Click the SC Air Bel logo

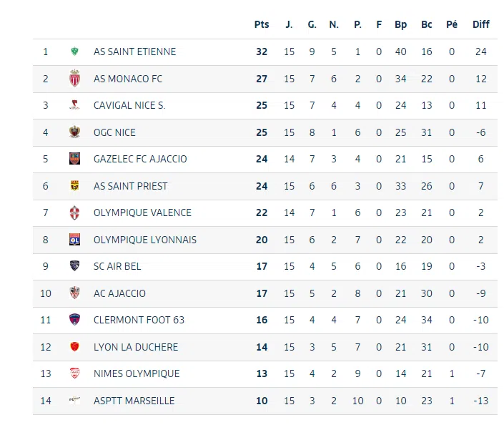click(x=74, y=266)
